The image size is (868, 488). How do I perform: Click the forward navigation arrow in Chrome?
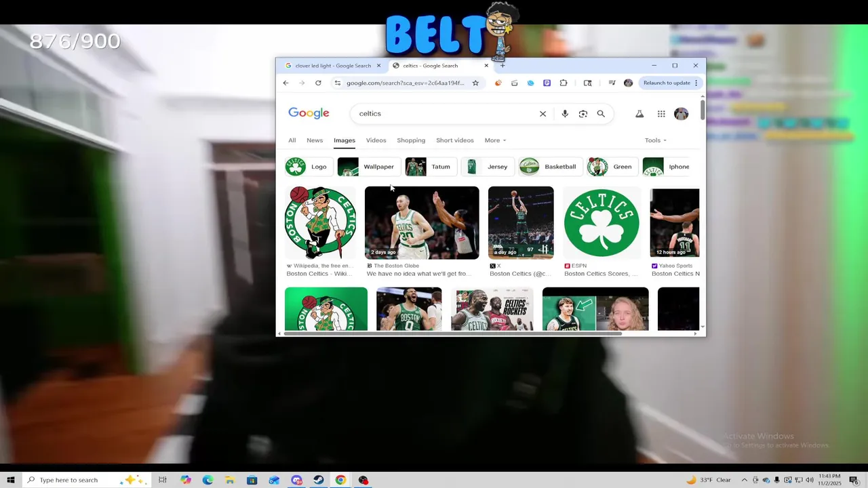302,83
